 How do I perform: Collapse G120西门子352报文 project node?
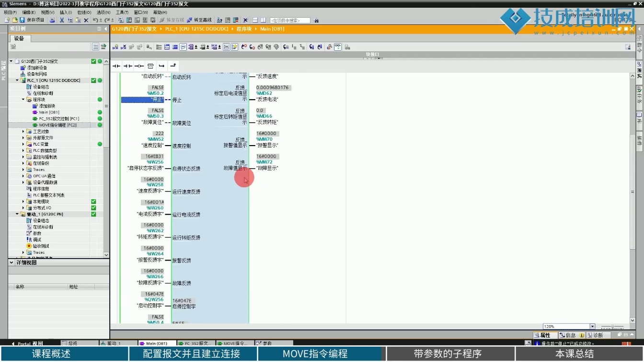click(x=11, y=61)
